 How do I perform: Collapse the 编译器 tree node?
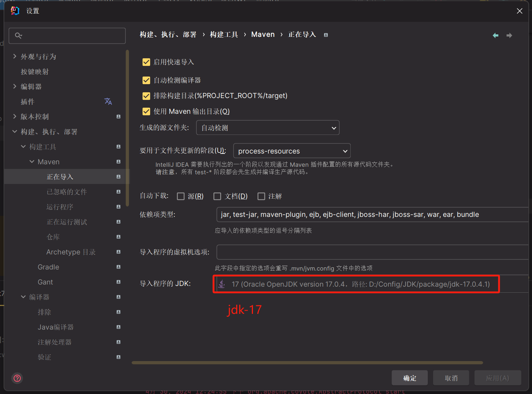[23, 297]
